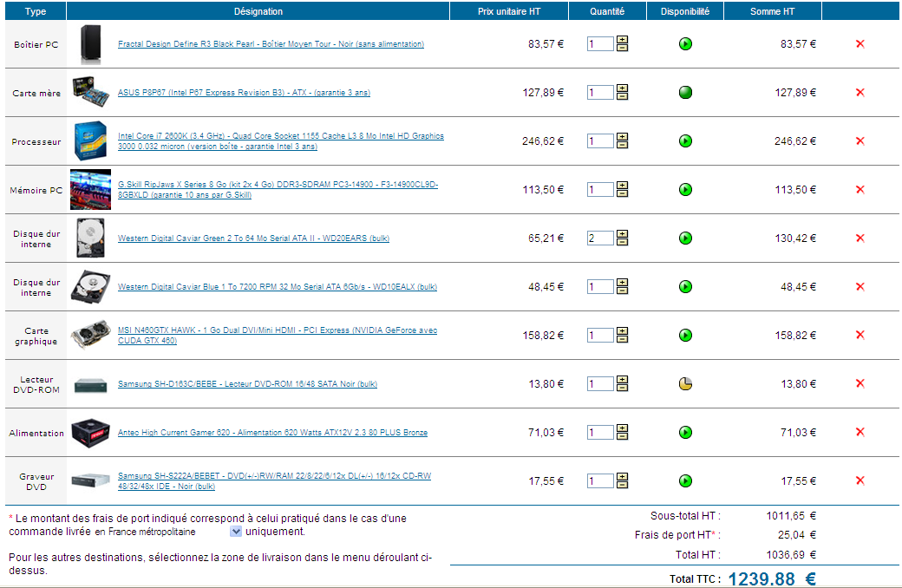902x588 pixels.
Task: Click availability icon for Antec power supply
Action: coord(685,433)
